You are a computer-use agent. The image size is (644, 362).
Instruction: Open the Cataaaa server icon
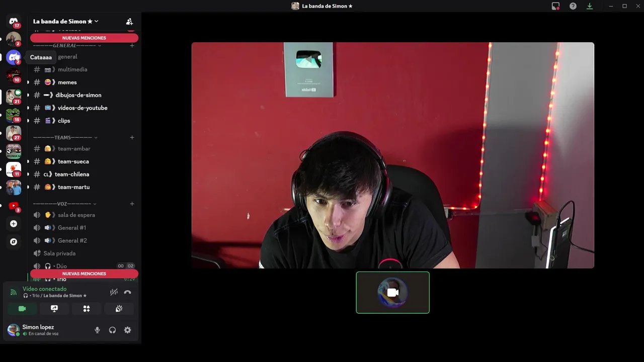(14, 57)
